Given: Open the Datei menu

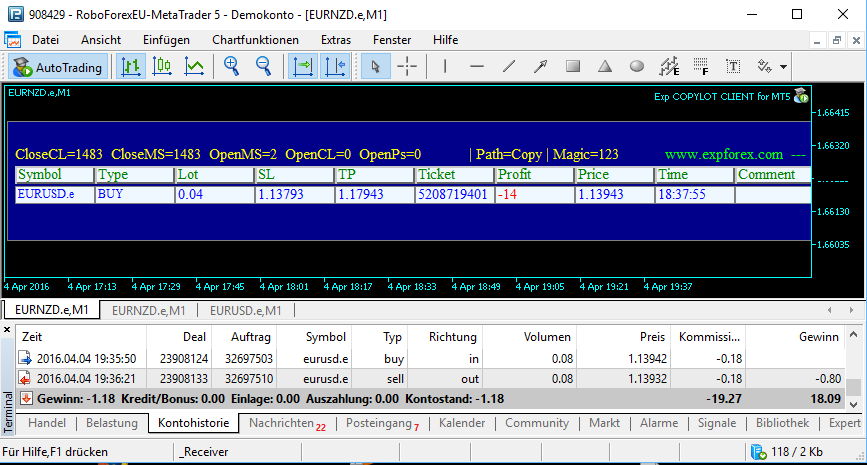Looking at the screenshot, I should pos(45,40).
